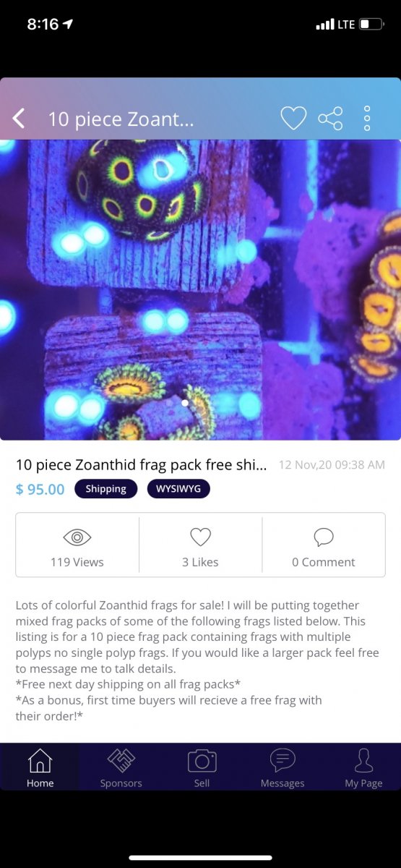The width and height of the screenshot is (401, 868).
Task: Open the Home tab
Action: pos(40,768)
